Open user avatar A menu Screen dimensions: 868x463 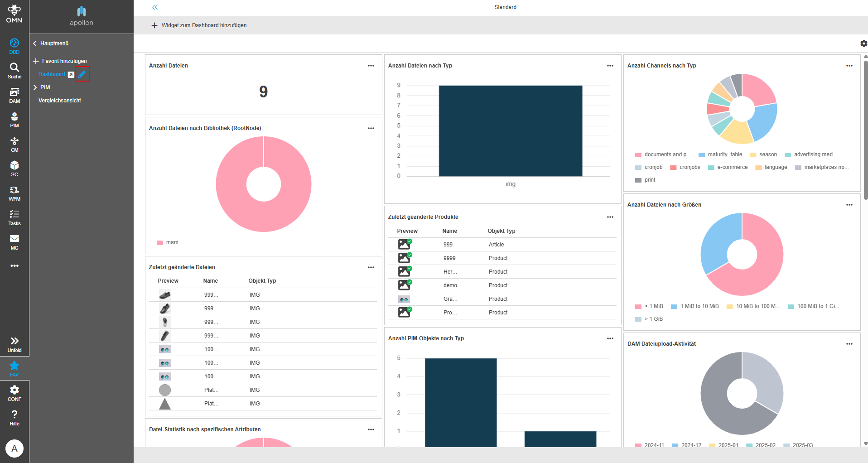[14, 449]
